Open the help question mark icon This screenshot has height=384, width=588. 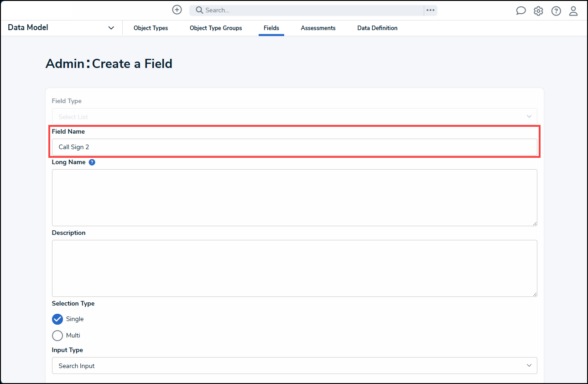(556, 10)
